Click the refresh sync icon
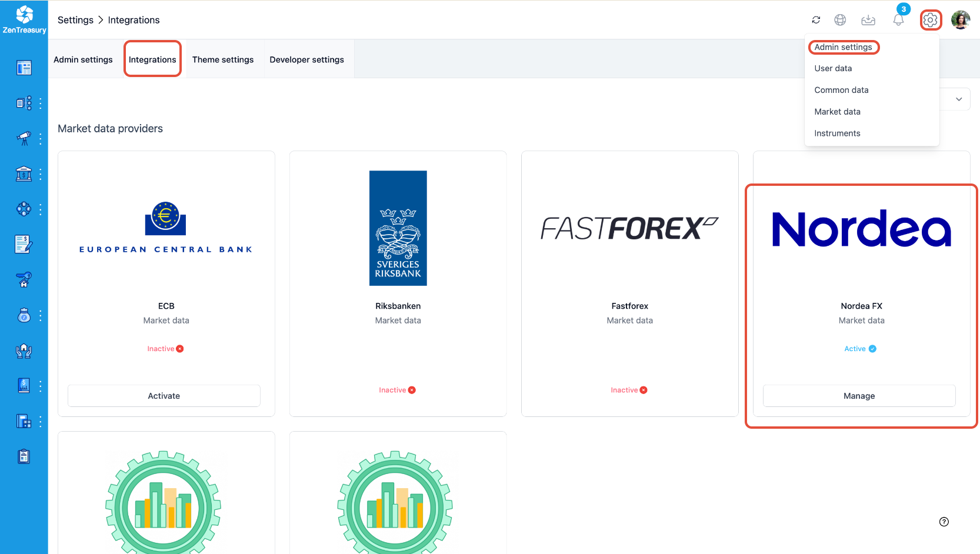980x554 pixels. 816,20
